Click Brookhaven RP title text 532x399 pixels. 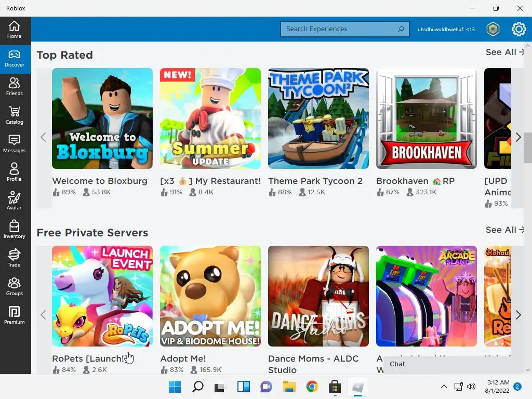point(415,181)
